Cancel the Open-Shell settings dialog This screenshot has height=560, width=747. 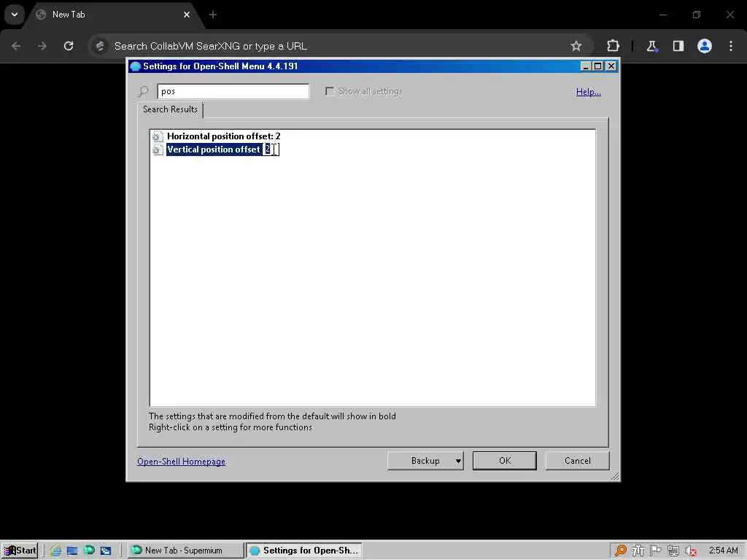click(x=578, y=461)
